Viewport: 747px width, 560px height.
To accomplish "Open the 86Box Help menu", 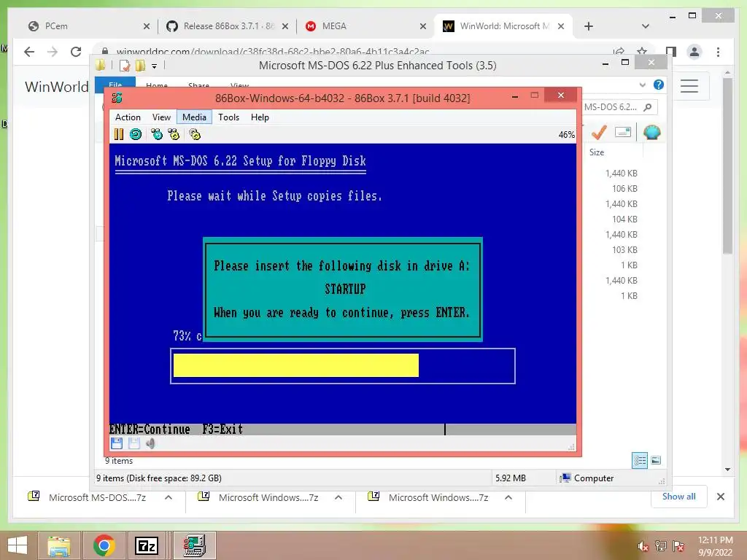I will point(260,117).
